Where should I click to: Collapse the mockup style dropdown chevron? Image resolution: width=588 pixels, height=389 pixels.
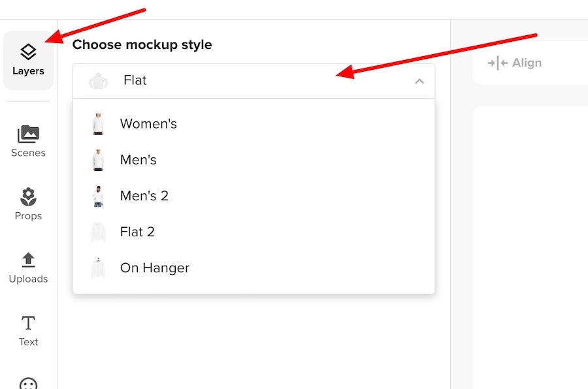419,81
